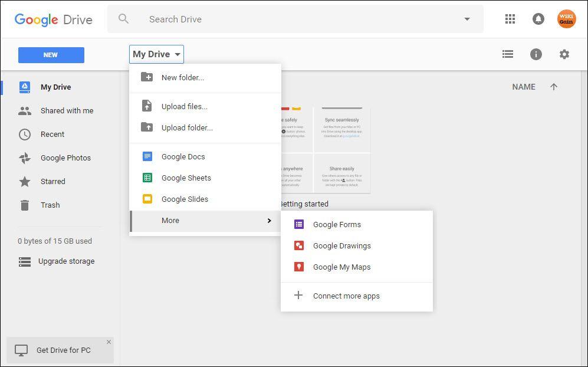Switch to list view icon
The height and width of the screenshot is (367, 588).
pos(508,54)
